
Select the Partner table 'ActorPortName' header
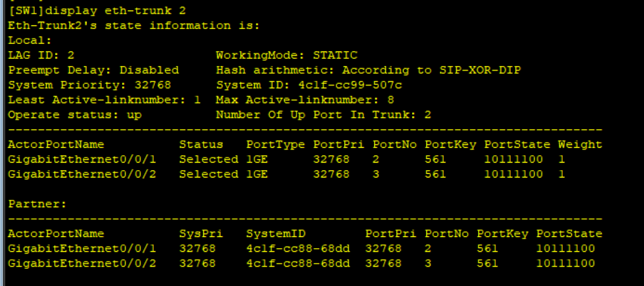[x=57, y=233]
